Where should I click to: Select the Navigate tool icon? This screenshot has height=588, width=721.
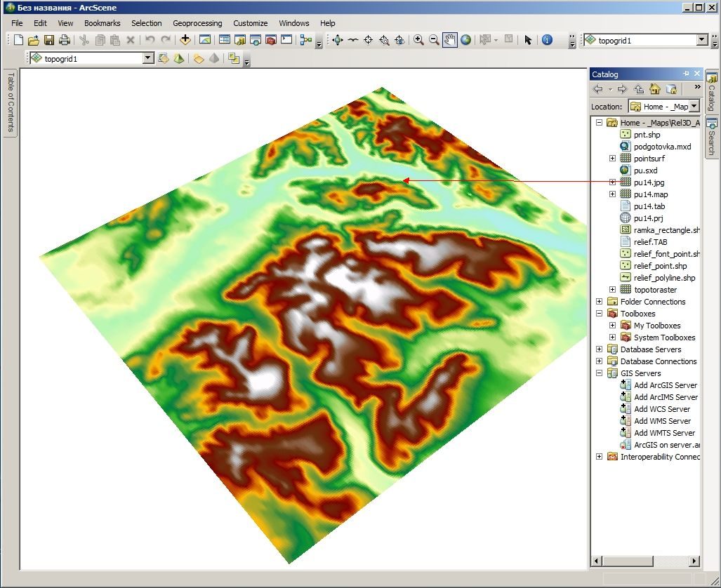pos(338,40)
